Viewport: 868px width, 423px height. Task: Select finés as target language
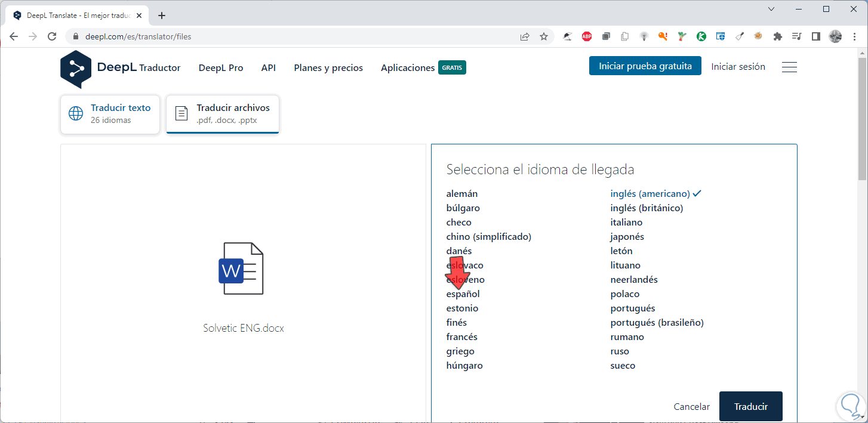point(457,322)
